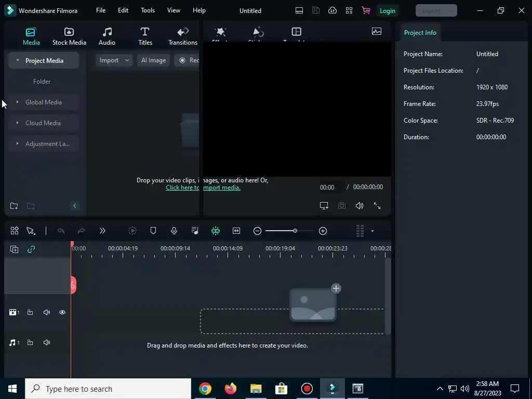The width and height of the screenshot is (532, 399).
Task: Open the Stock Media tab
Action: tap(69, 36)
